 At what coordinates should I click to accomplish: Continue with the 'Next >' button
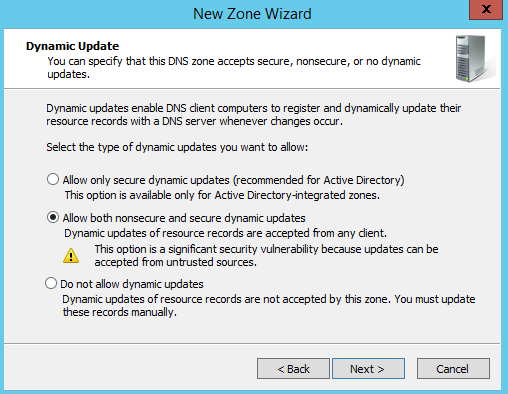click(368, 369)
